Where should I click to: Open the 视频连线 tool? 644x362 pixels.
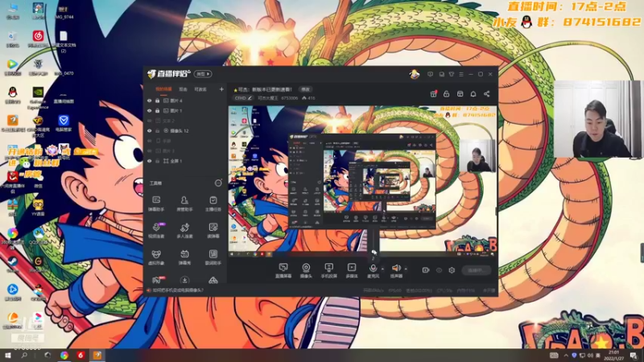(x=156, y=231)
